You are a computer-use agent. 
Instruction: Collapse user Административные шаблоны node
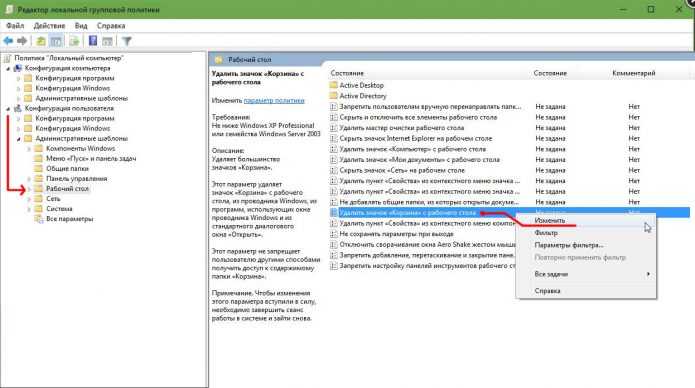pyautogui.click(x=19, y=139)
